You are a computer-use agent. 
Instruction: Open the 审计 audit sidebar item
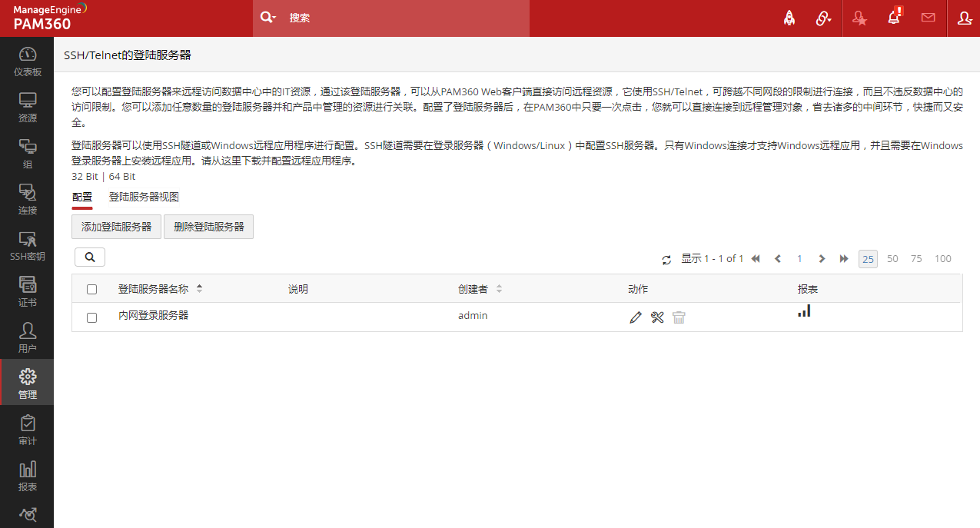click(27, 430)
